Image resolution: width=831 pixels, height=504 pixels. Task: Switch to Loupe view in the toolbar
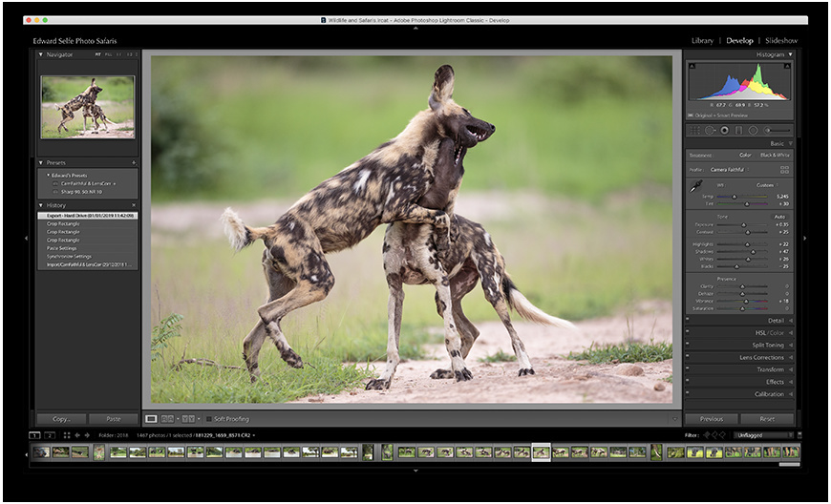coord(151,418)
